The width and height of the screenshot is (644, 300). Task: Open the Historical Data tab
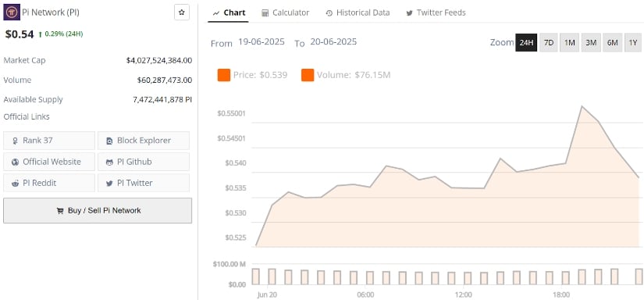click(x=358, y=12)
